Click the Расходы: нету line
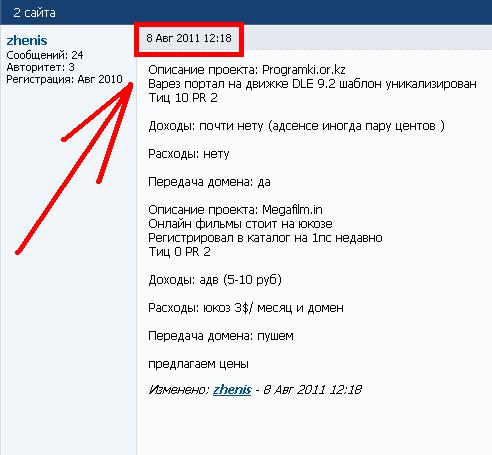492x455 pixels. pyautogui.click(x=189, y=154)
